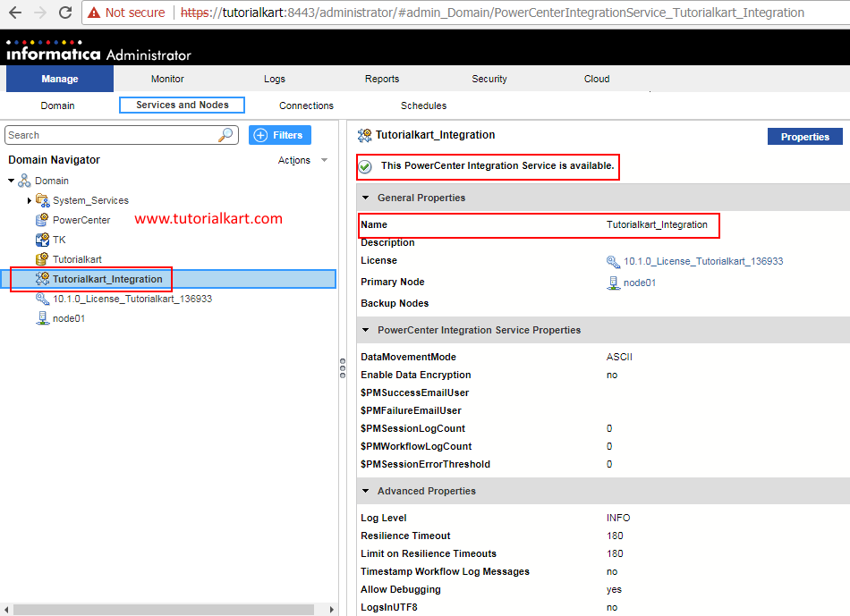Viewport: 850px width, 616px height.
Task: Open the Connections sub-tab
Action: tap(306, 105)
